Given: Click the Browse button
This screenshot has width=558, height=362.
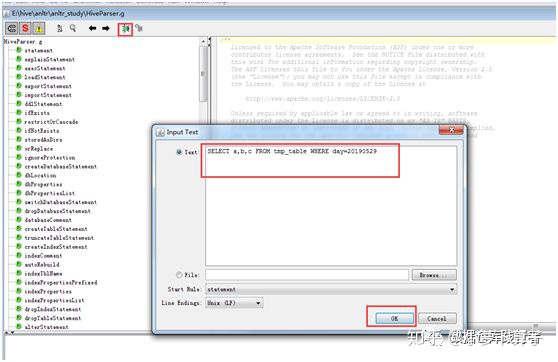Looking at the screenshot, I should point(434,275).
